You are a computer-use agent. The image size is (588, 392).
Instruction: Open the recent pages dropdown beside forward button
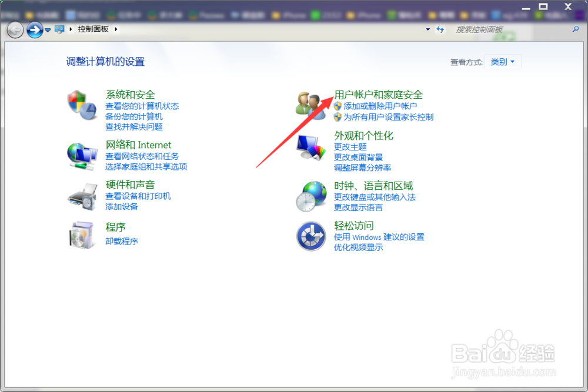click(46, 29)
